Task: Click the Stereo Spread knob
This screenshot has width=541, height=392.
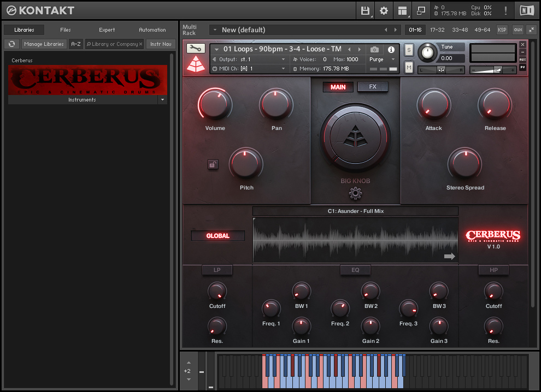Action: pyautogui.click(x=464, y=164)
